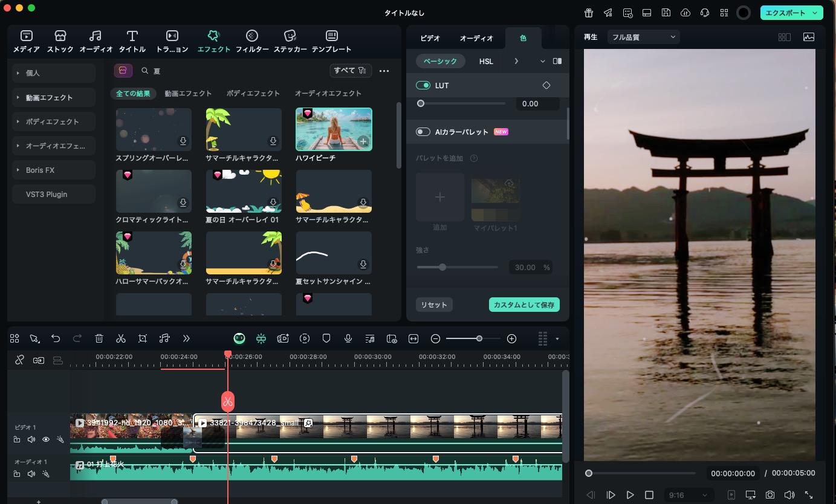Click the LUT keyframe diamond icon

tap(546, 85)
